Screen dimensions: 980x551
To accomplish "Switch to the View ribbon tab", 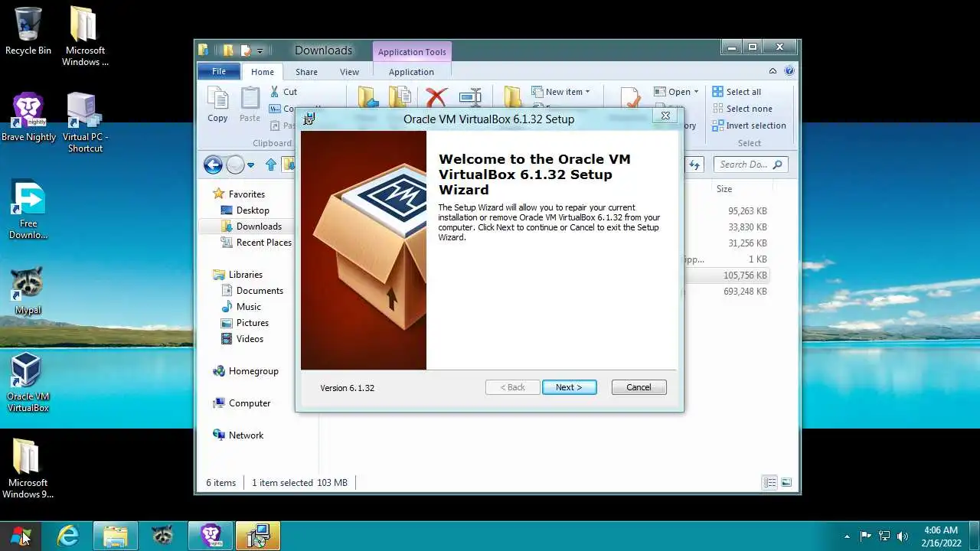I will [x=349, y=72].
